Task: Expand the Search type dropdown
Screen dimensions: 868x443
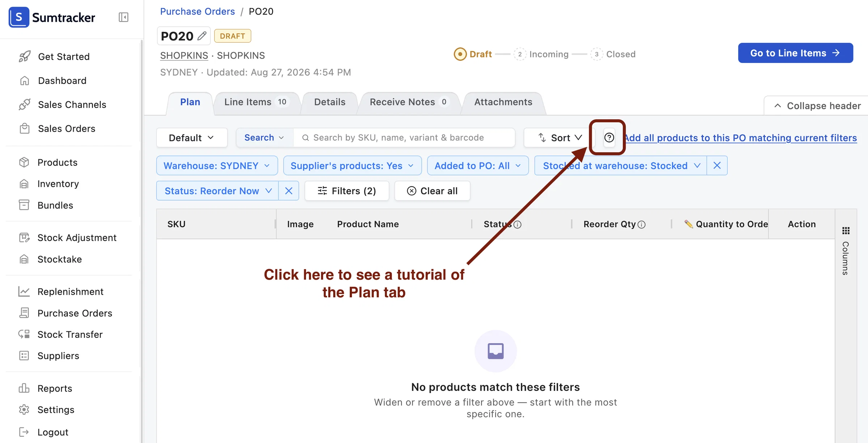Action: [264, 138]
